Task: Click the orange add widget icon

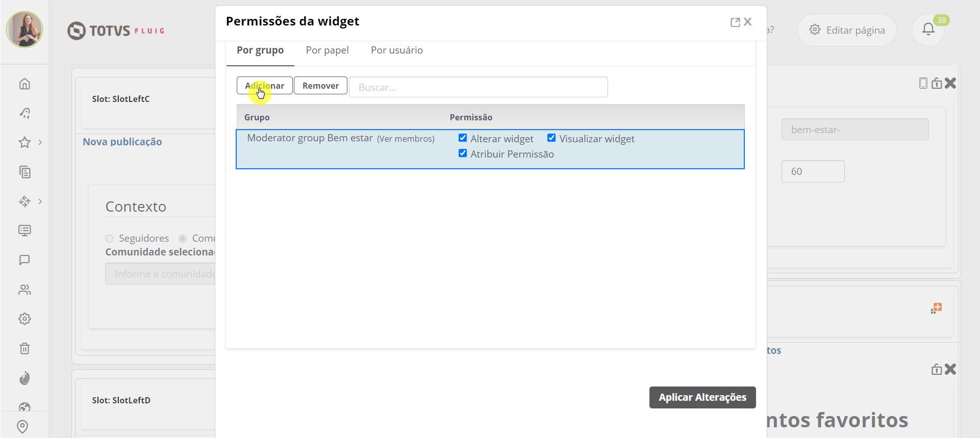Action: [936, 308]
